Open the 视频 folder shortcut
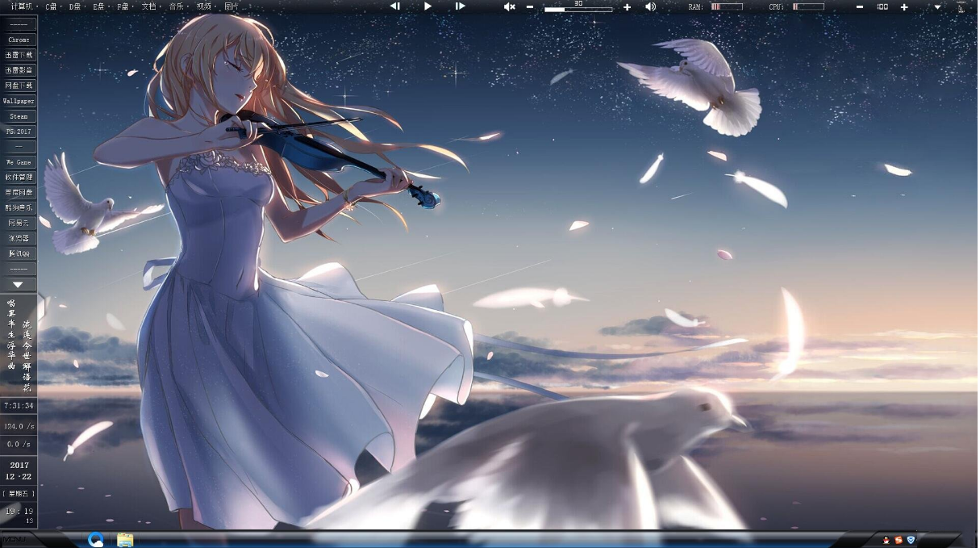This screenshot has width=980, height=548. coord(203,6)
